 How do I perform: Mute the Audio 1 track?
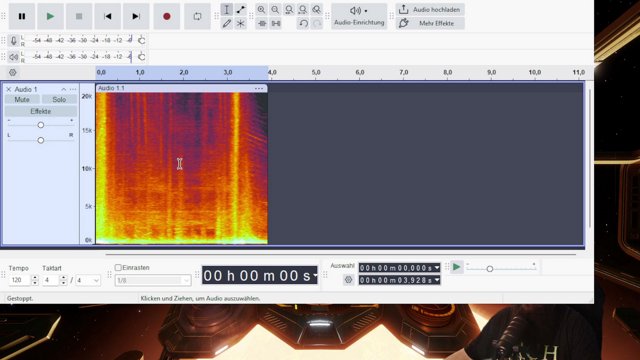click(x=22, y=100)
